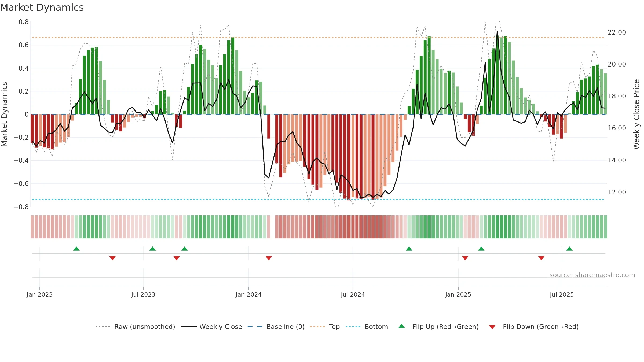Click the Jul 2023 axis label
The image size is (644, 362).
coord(143,294)
